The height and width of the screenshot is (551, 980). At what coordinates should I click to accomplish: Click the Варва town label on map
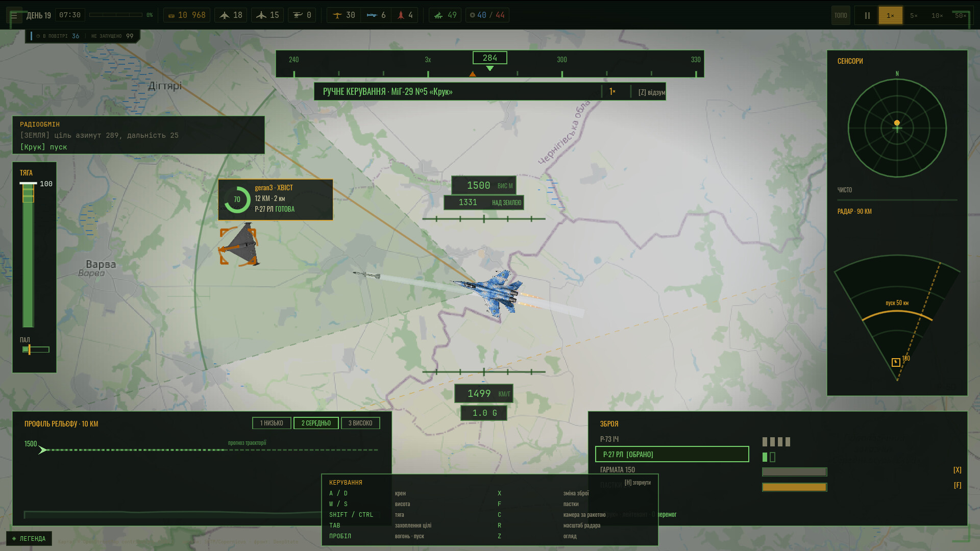pyautogui.click(x=101, y=264)
